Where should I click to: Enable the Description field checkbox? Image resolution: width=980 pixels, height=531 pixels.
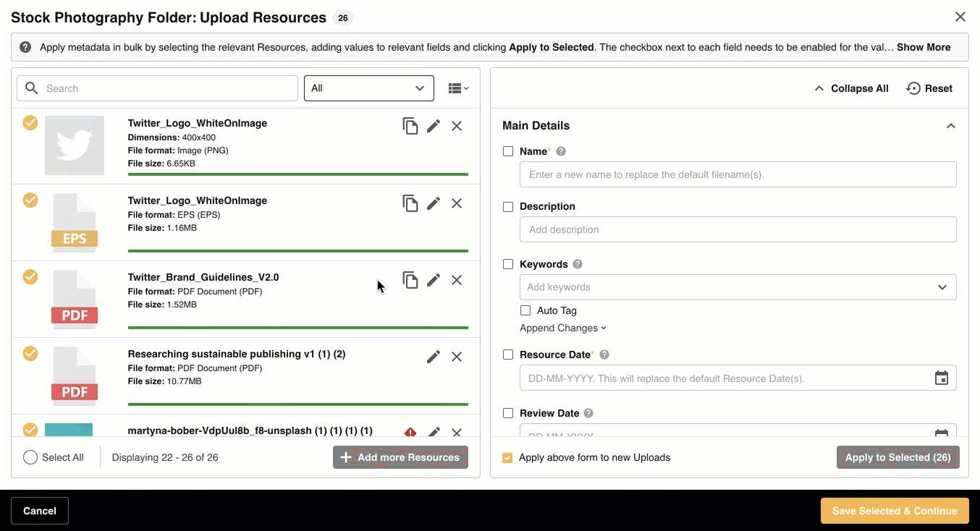coord(508,207)
